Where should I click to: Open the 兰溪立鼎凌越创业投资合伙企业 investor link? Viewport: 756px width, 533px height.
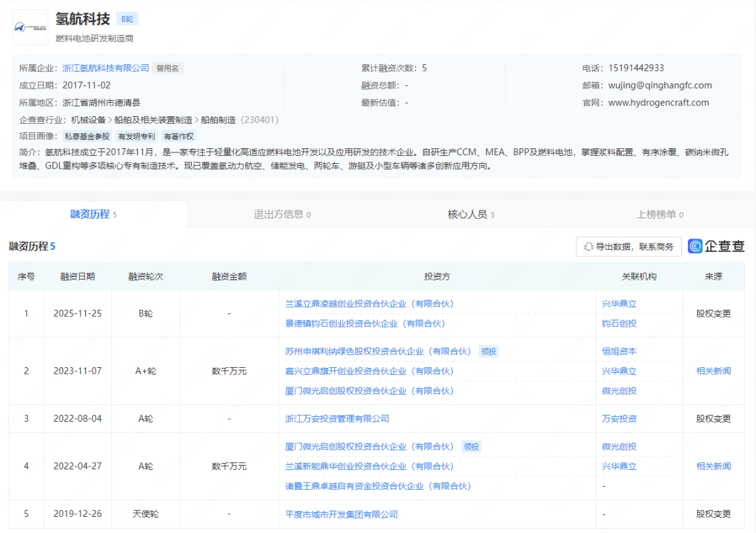356,304
